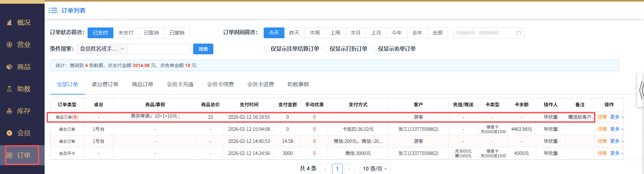Toggle 仅显示免单订单 checkbox
Screen dimensions: 644x174
[374, 49]
